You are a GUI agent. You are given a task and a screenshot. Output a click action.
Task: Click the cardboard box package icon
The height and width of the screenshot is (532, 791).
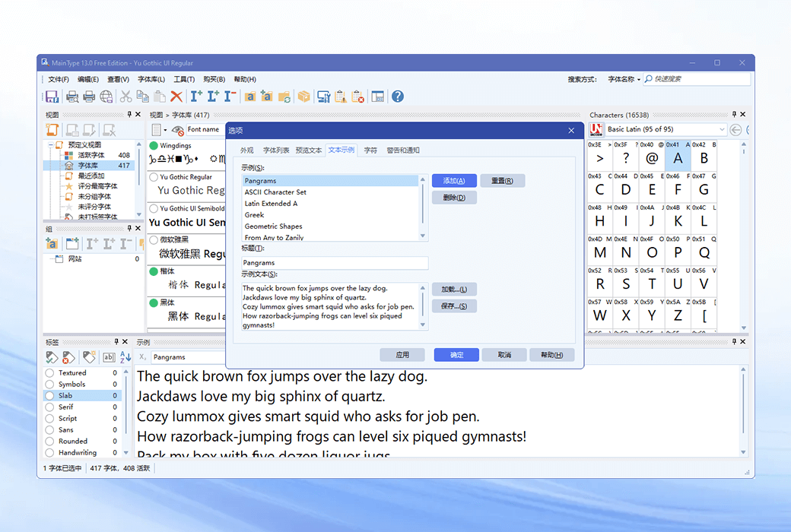coord(303,97)
